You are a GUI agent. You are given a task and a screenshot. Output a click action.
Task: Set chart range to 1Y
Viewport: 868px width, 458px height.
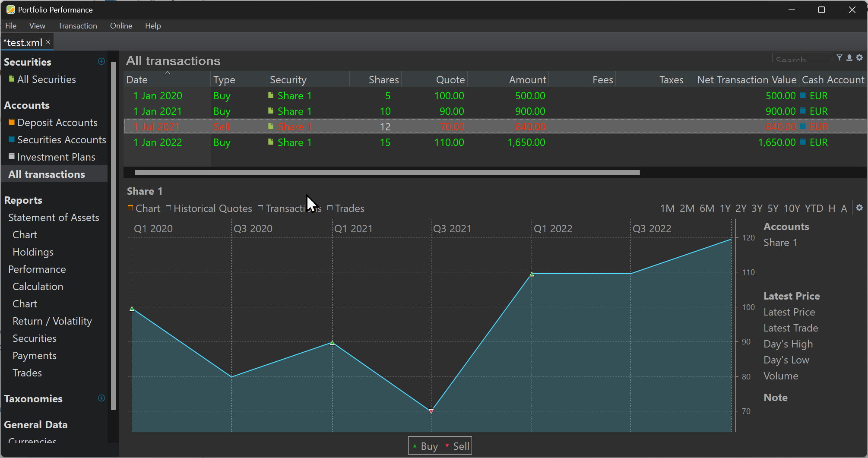(725, 208)
